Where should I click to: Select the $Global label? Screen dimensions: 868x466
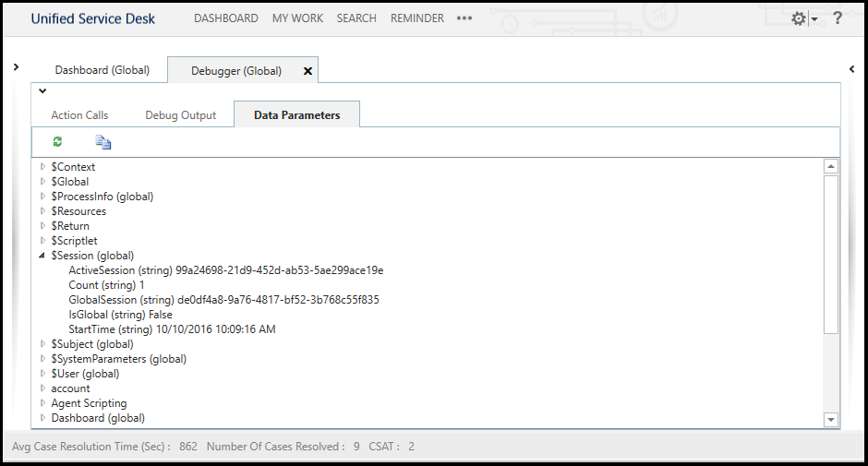(70, 182)
